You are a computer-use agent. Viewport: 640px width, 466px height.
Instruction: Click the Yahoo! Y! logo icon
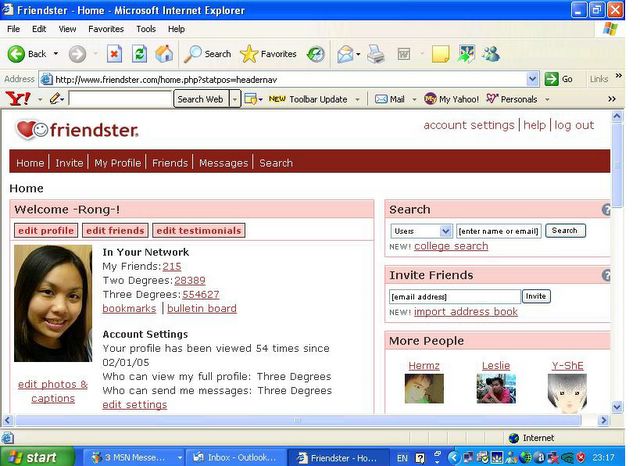(x=18, y=99)
